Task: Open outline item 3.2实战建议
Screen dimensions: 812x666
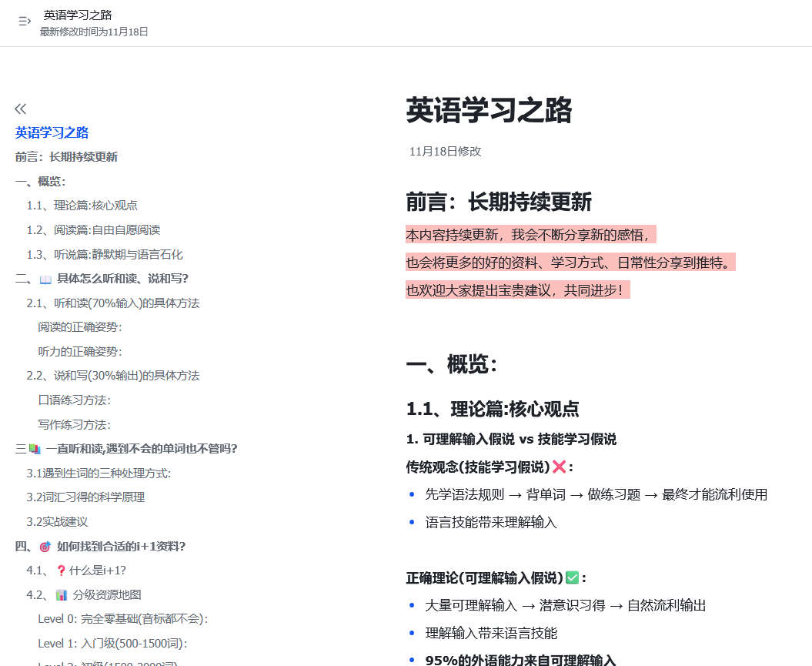Action: [x=57, y=521]
